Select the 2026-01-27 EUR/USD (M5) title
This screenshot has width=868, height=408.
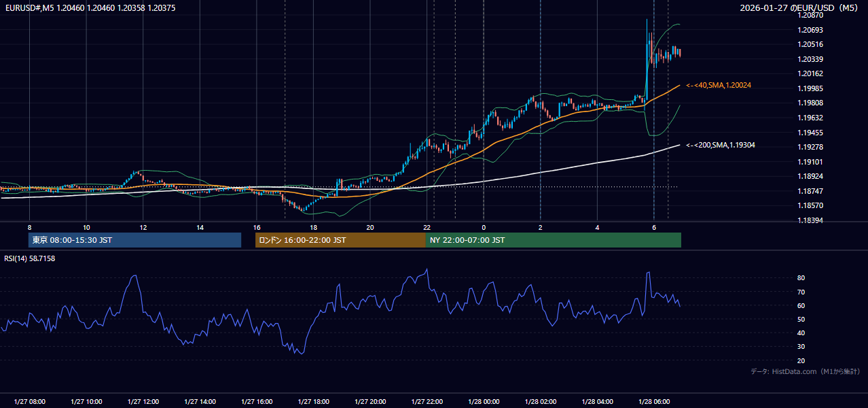[x=799, y=7]
